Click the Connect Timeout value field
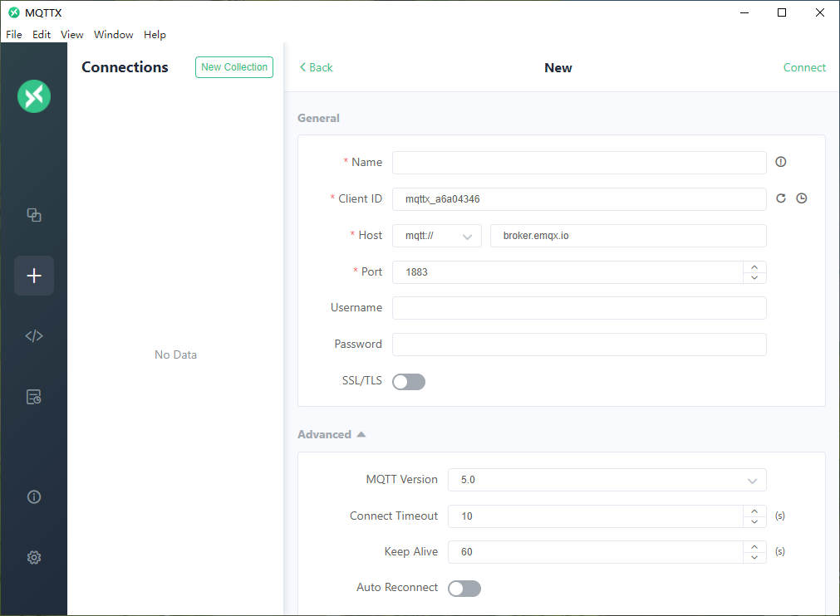 595,516
